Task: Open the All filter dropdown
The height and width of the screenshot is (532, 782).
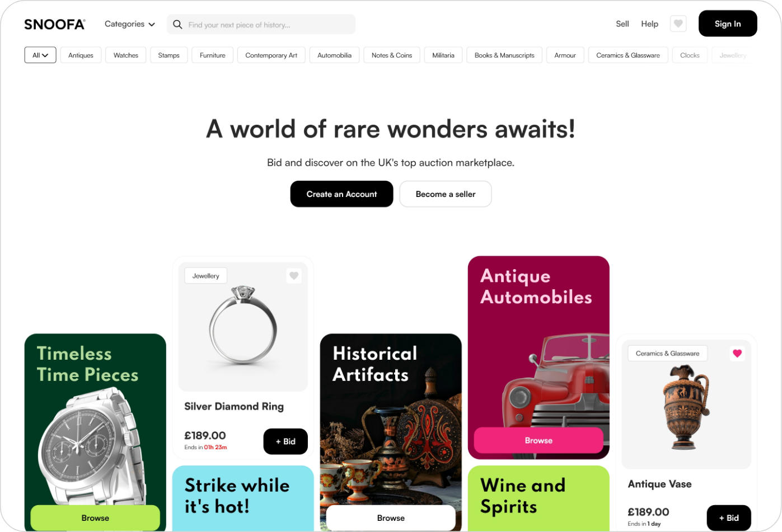Action: [40, 55]
